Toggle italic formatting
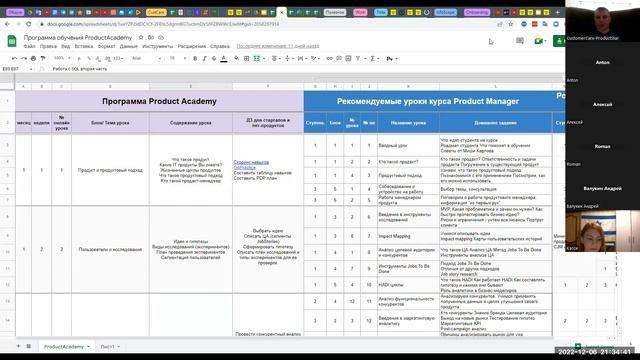The height and width of the screenshot is (360, 640). (204, 58)
